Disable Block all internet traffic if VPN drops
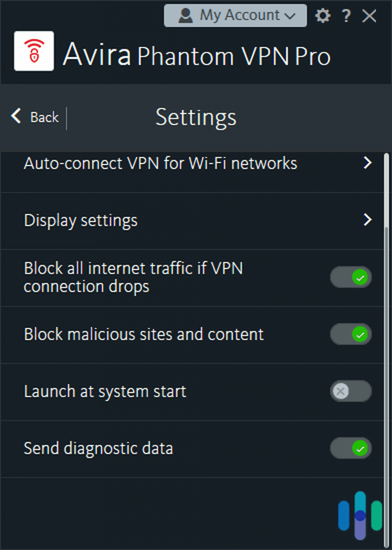The width and height of the screenshot is (392, 550). (x=351, y=277)
